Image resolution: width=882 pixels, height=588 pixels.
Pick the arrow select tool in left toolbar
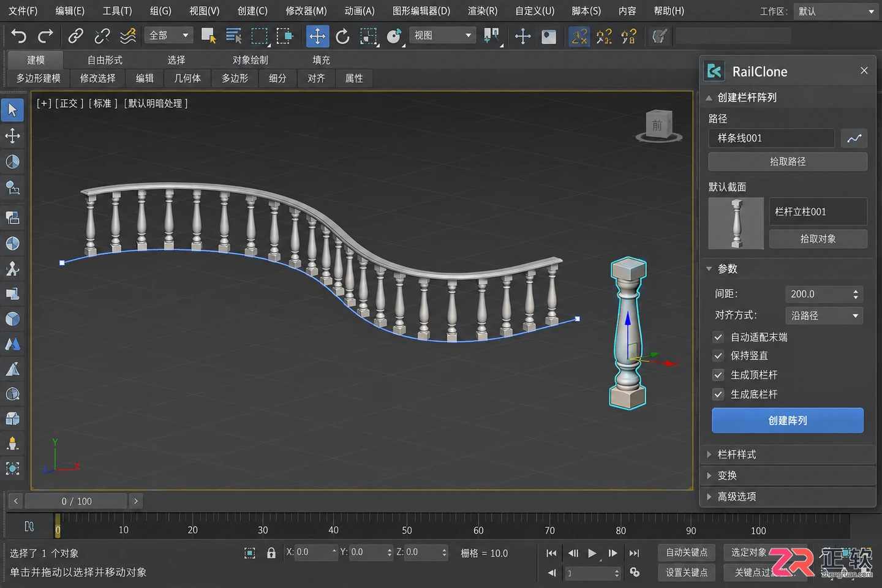(12, 110)
